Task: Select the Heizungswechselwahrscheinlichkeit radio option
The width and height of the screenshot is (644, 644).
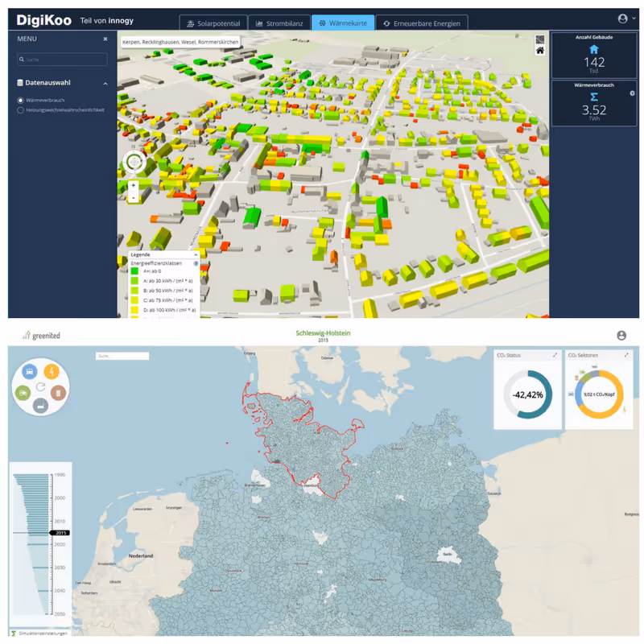Action: point(20,110)
